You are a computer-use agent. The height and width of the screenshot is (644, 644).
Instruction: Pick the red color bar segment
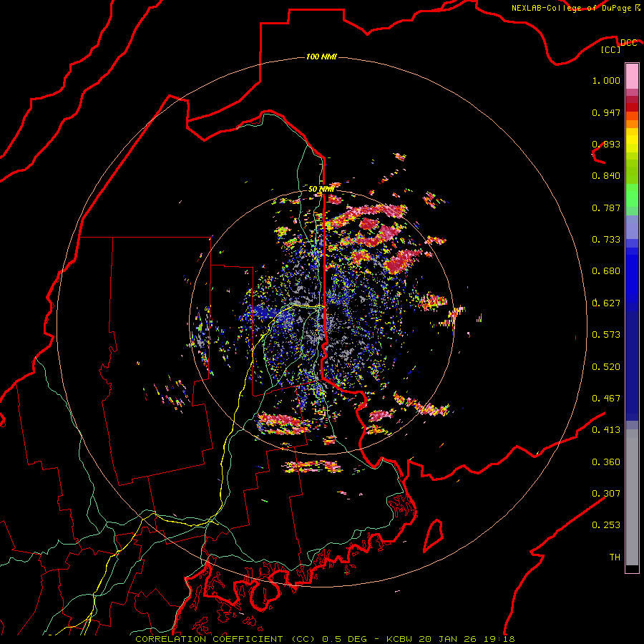(x=632, y=107)
